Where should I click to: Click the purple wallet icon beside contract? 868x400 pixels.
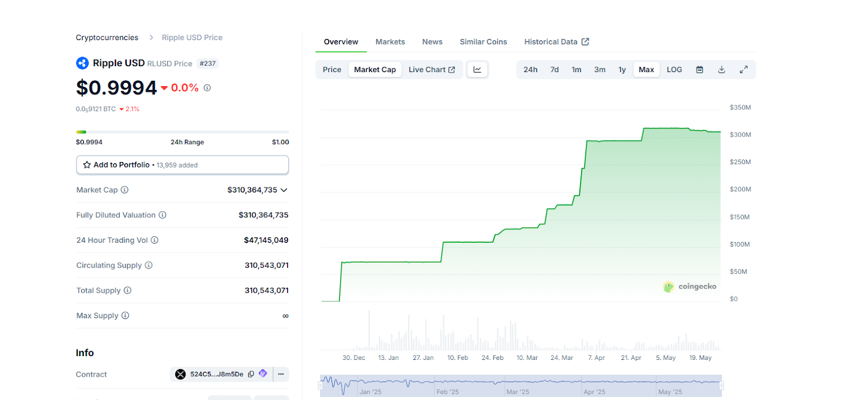[263, 374]
